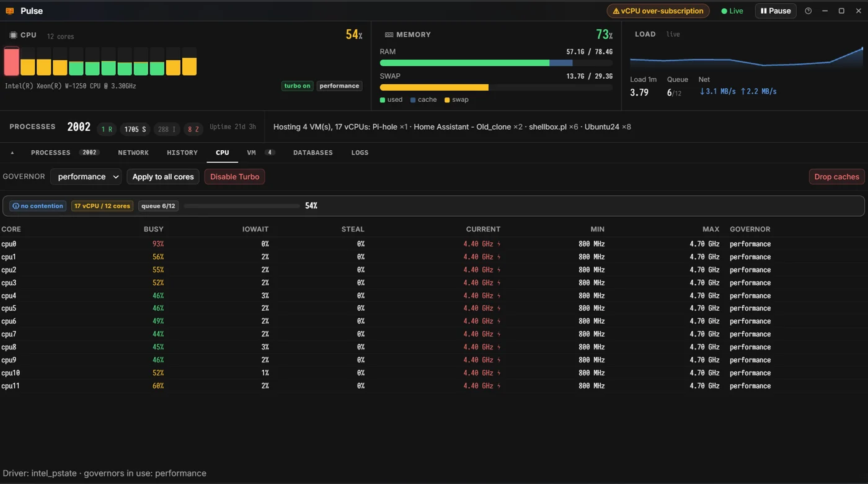Click the turbo lightning icon in cpu5 row
This screenshot has width=868, height=484.
point(498,308)
